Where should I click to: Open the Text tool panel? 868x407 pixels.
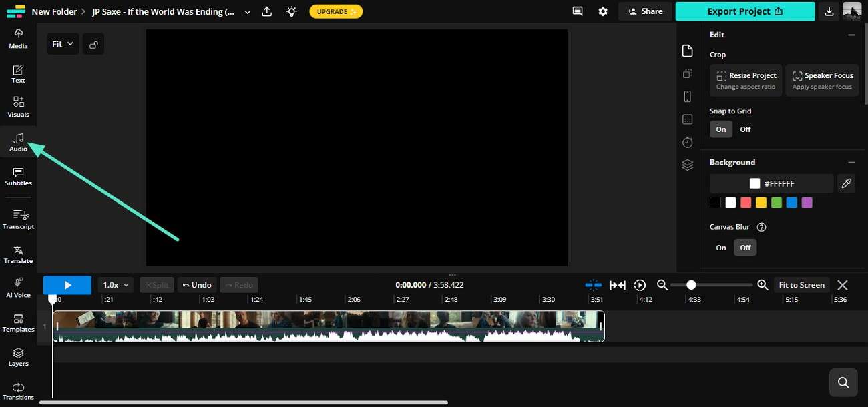(x=18, y=73)
